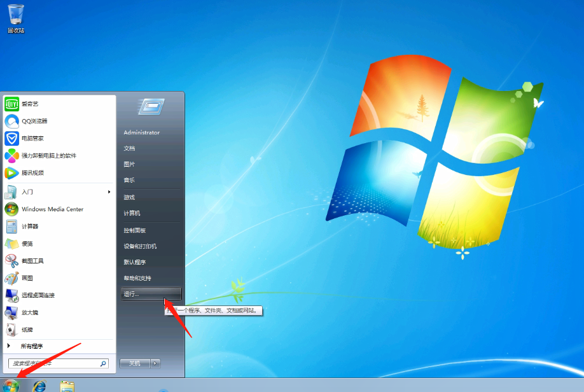Open Windows Explorer from the taskbar
Image resolution: width=584 pixels, height=392 pixels.
click(67, 386)
